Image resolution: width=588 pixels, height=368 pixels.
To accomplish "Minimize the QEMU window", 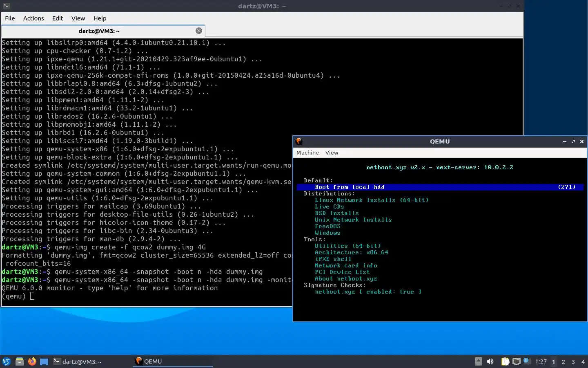I will (x=565, y=141).
